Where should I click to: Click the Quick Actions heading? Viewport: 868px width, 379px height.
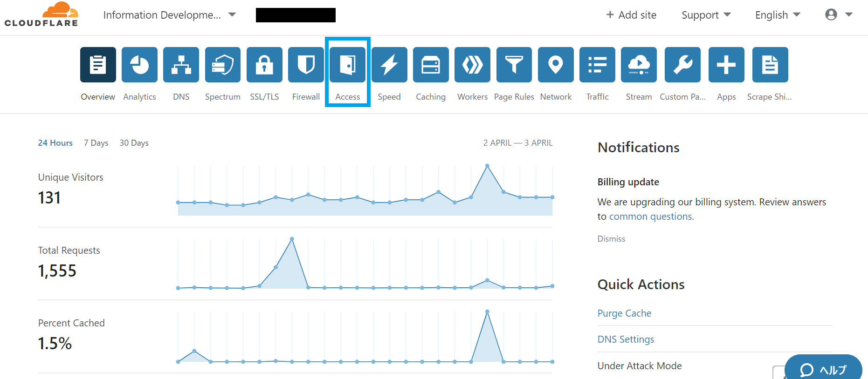click(641, 284)
